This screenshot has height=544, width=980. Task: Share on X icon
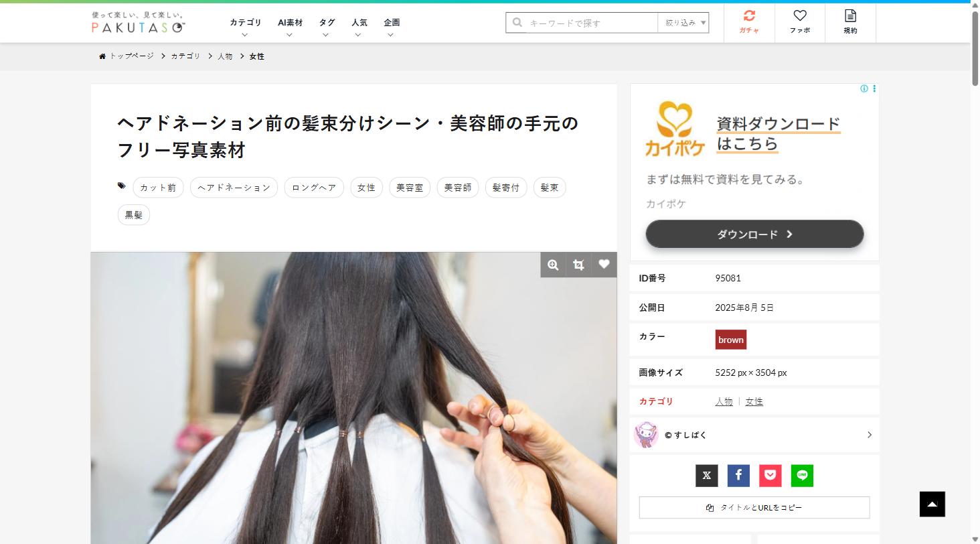pyautogui.click(x=707, y=476)
